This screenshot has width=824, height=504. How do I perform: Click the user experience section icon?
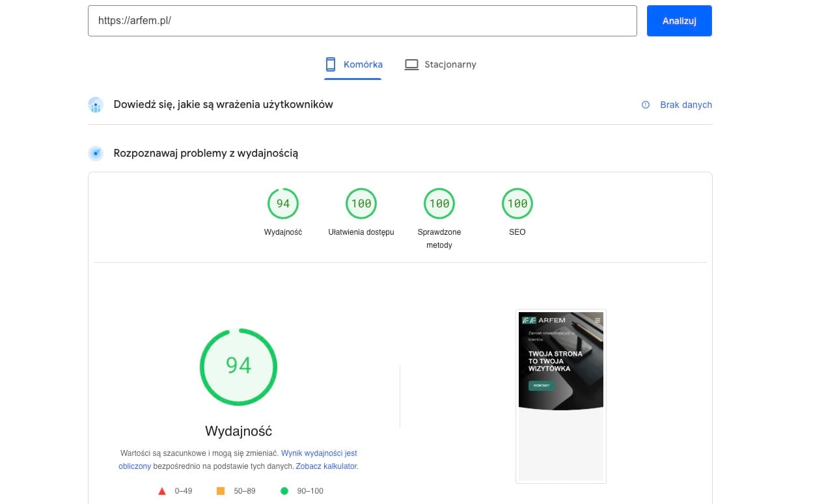click(96, 105)
